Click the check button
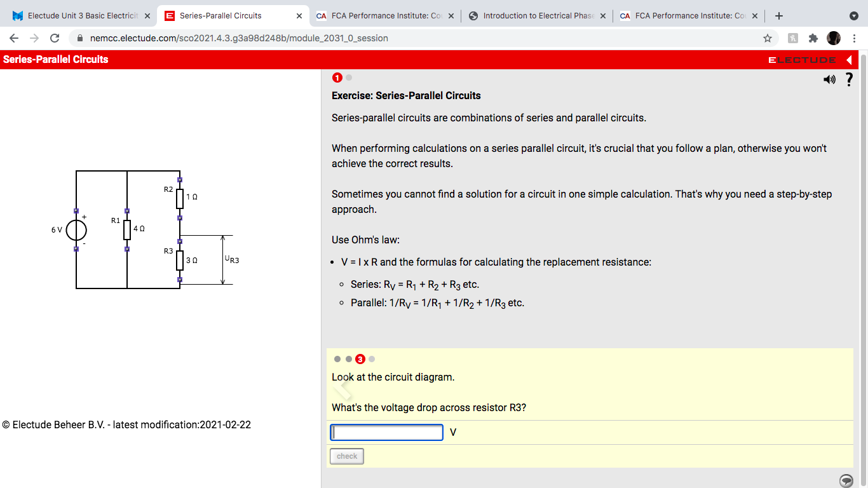The image size is (868, 488). click(x=347, y=456)
